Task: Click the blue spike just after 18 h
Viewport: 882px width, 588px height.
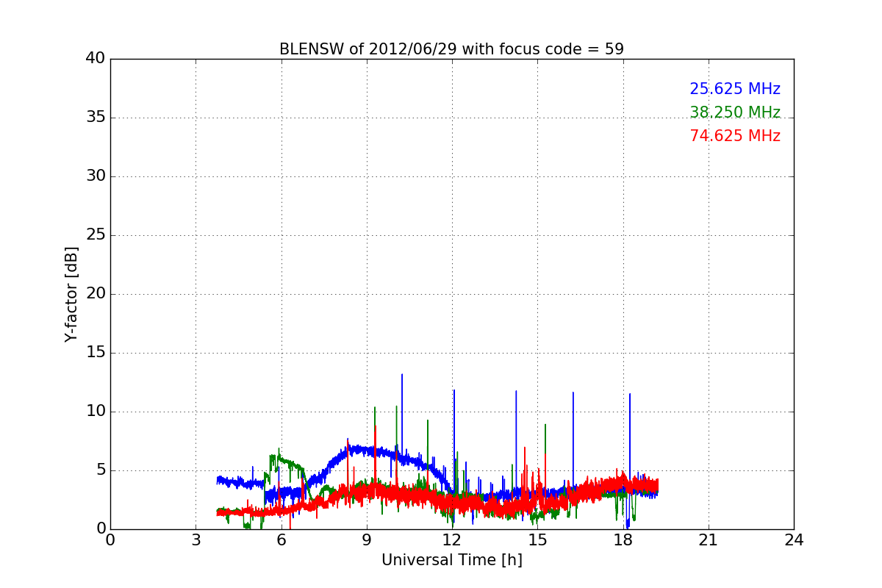Action: pos(630,441)
